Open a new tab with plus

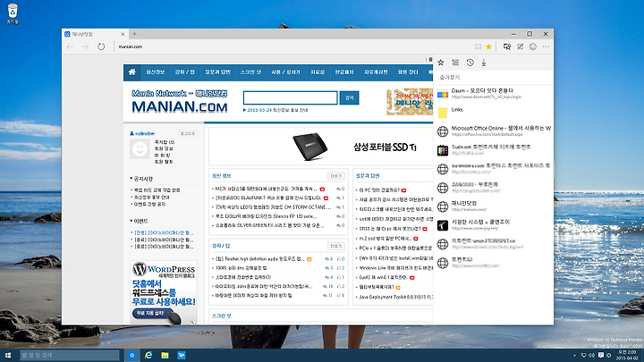coord(134,34)
